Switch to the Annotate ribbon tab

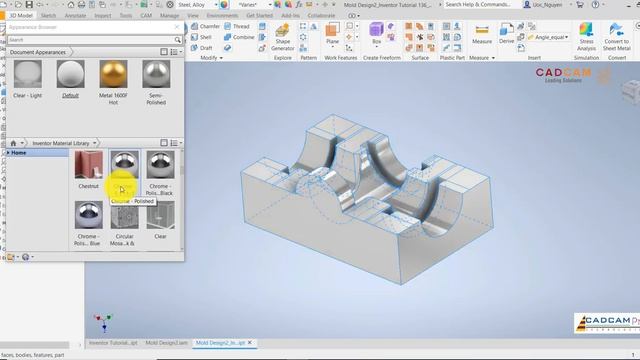(x=76, y=16)
